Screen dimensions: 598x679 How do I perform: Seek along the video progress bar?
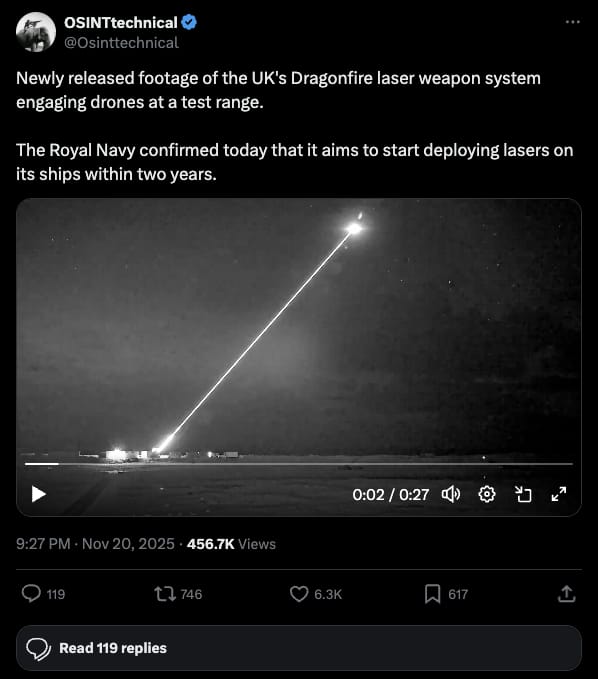click(x=299, y=464)
